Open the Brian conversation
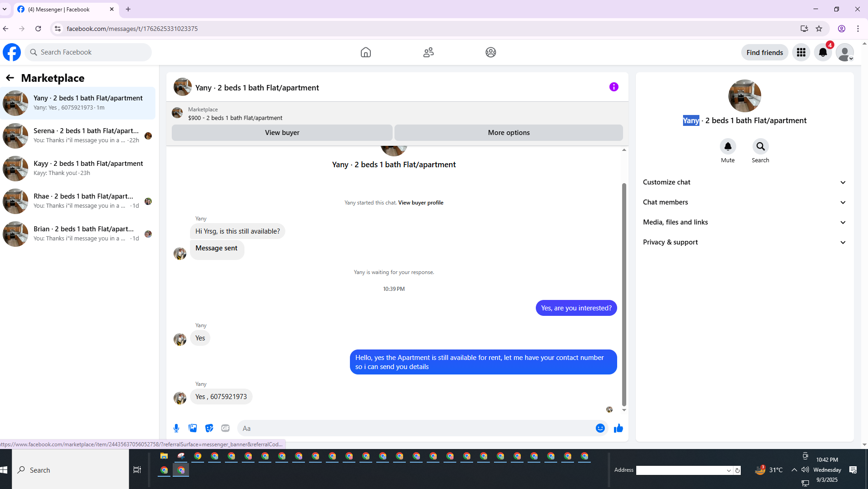The width and height of the screenshot is (868, 489). coord(78,234)
